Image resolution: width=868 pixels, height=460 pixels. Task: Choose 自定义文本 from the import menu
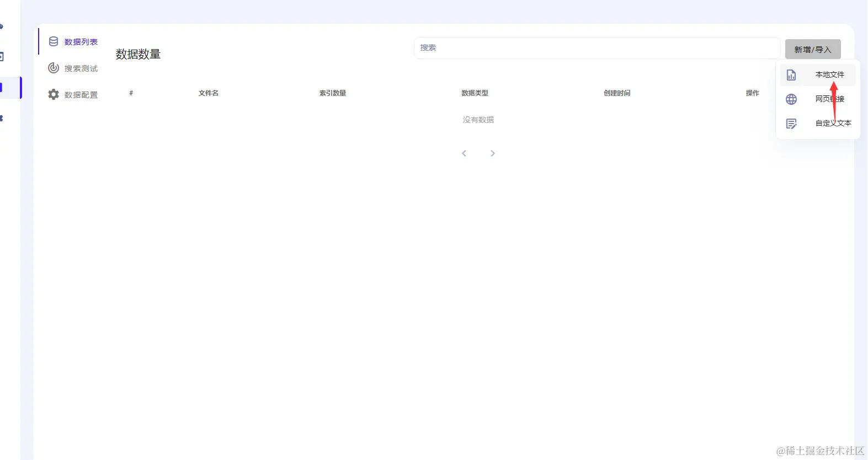pos(818,123)
